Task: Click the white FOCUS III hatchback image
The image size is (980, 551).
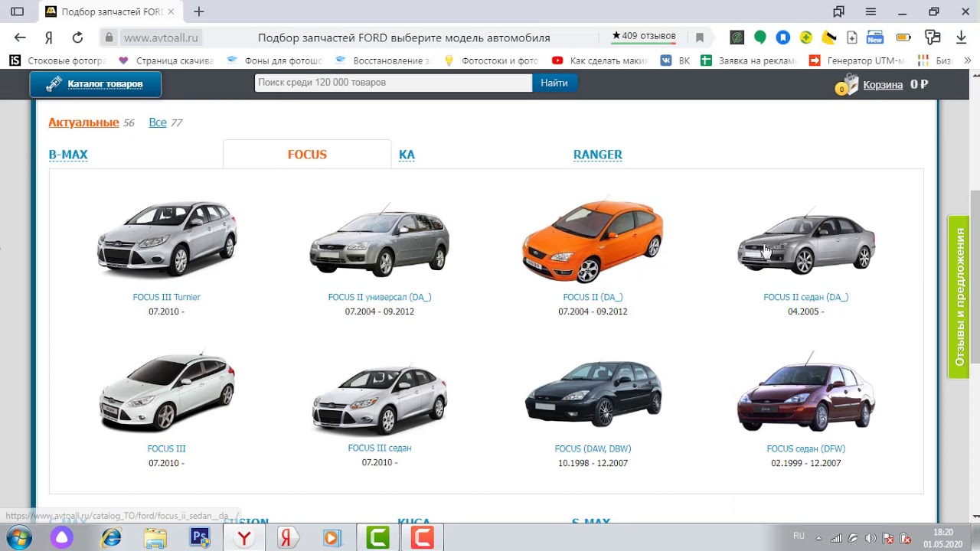Action: point(166,393)
